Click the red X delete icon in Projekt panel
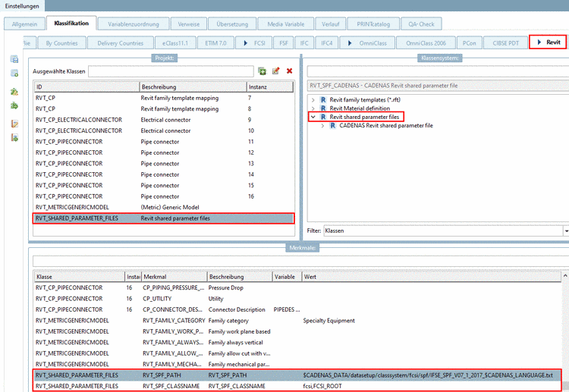 289,71
